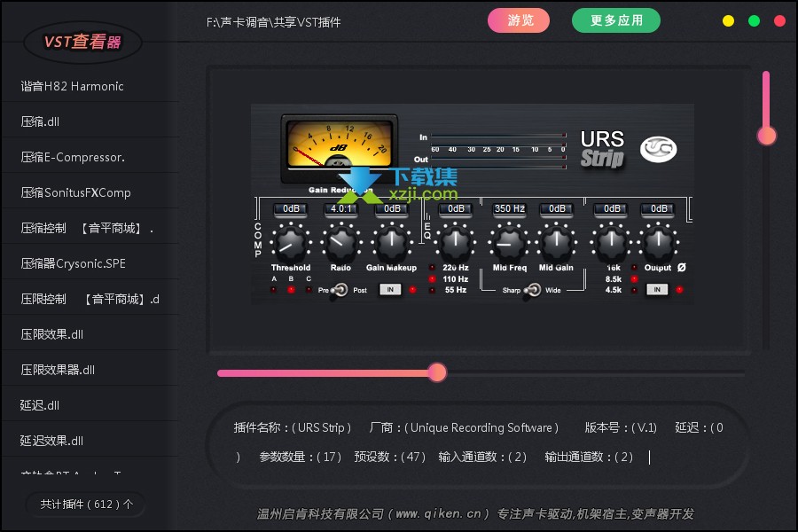Viewport: 798px width, 532px height.
Task: Click the pink vertical slider handle
Action: pyautogui.click(x=766, y=136)
